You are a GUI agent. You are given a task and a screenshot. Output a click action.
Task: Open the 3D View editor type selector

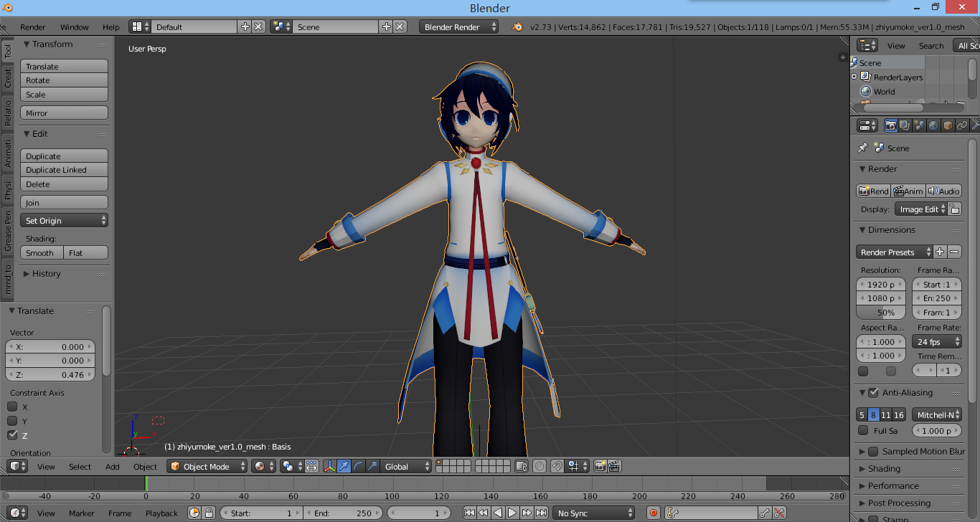pyautogui.click(x=17, y=466)
